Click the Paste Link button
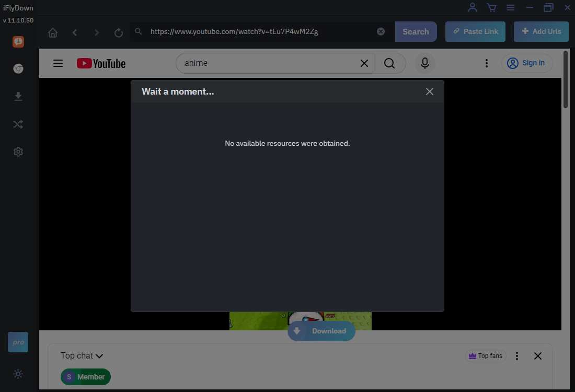The image size is (575, 392). click(x=475, y=31)
